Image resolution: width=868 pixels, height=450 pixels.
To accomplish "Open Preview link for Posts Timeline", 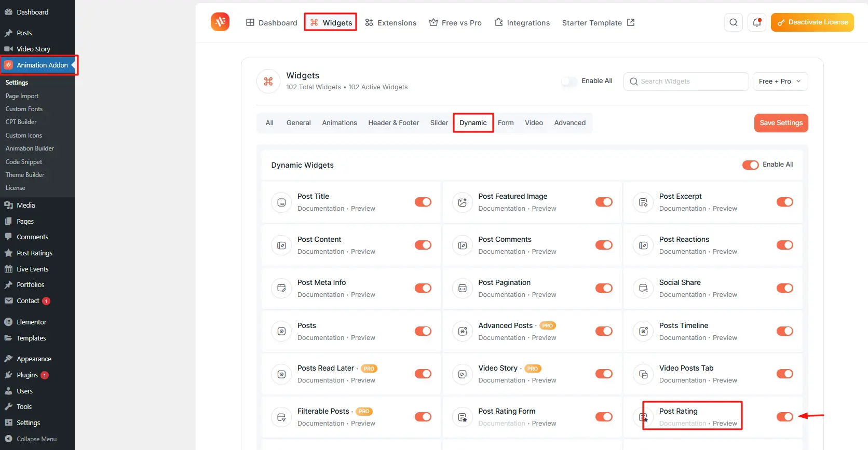I will click(x=725, y=338).
